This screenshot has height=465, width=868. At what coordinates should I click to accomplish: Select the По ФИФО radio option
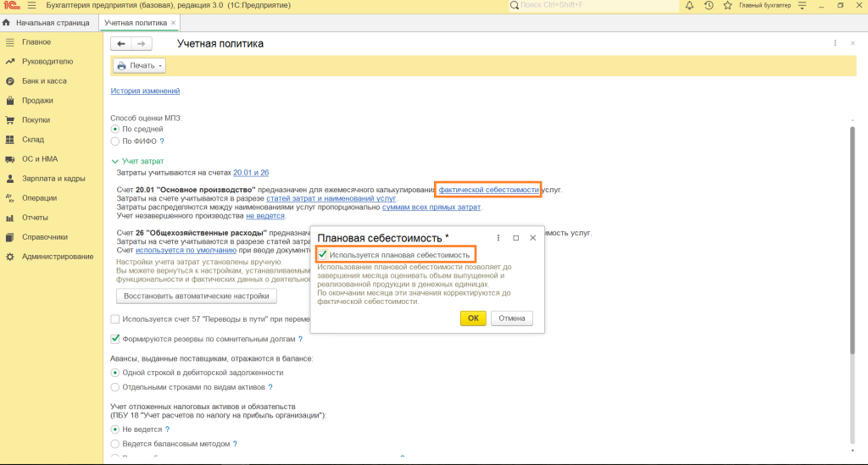115,141
